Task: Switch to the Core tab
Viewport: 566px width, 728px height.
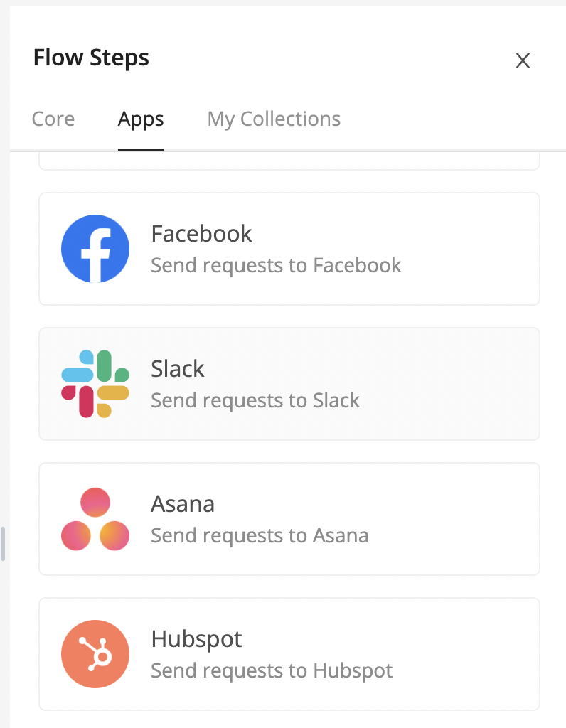Action: tap(53, 119)
